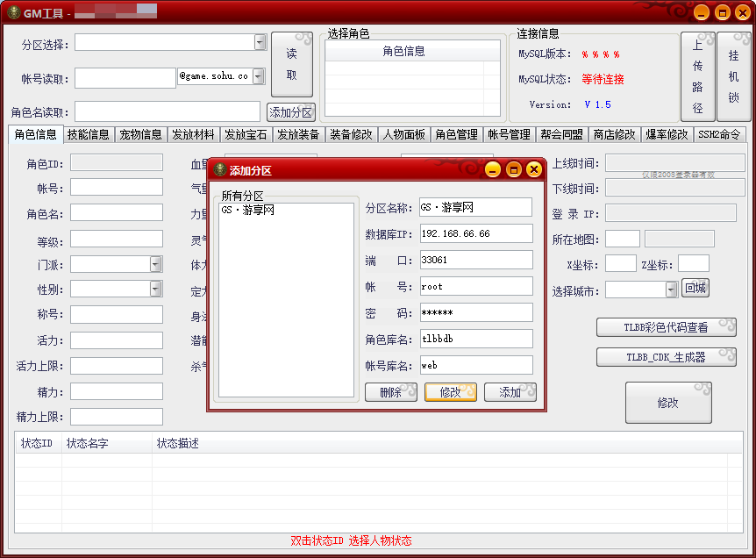Minimize the main GM工具 window
Screen dimensions: 756x558
[702, 12]
